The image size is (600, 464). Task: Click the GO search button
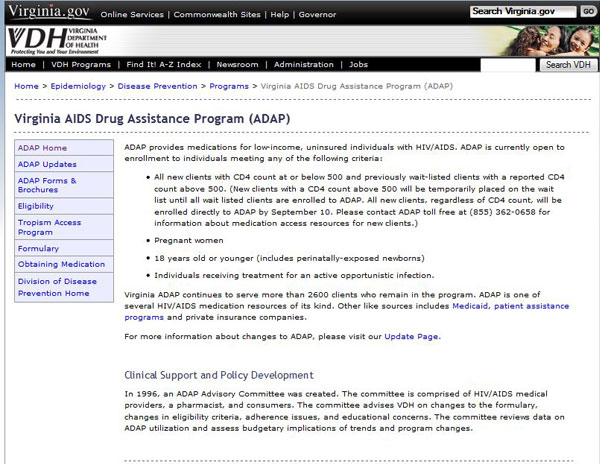click(x=588, y=11)
